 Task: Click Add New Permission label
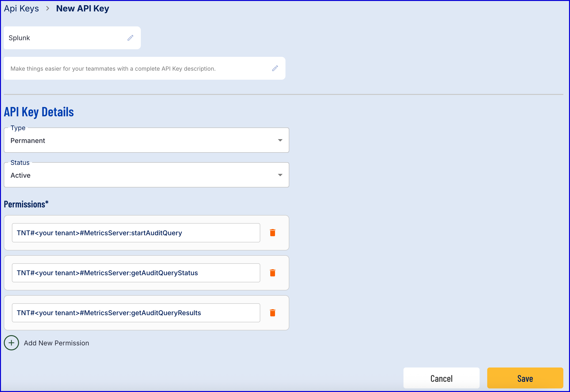pyautogui.click(x=56, y=343)
